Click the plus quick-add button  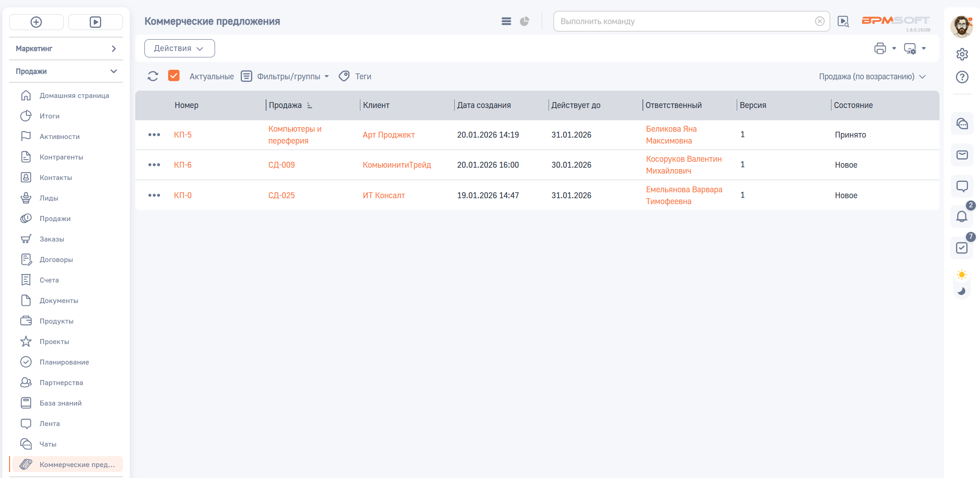[36, 22]
